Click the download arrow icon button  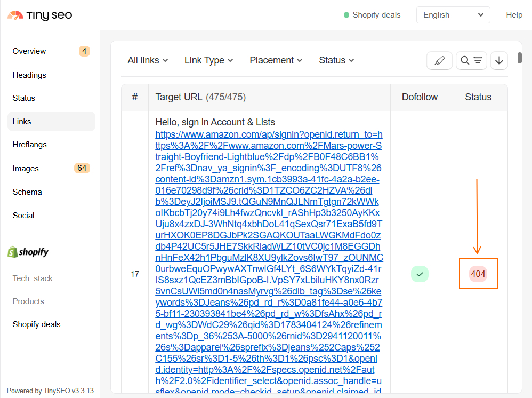pyautogui.click(x=499, y=60)
